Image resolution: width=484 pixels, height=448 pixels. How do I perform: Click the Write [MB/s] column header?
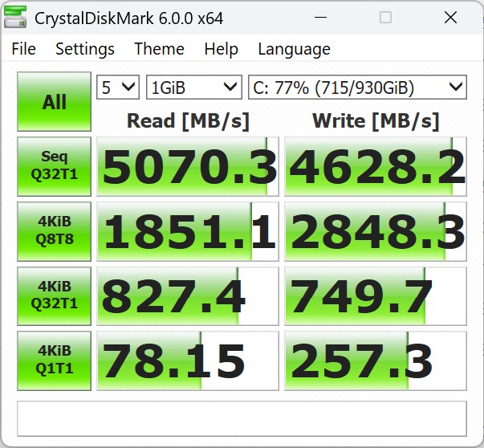376,121
